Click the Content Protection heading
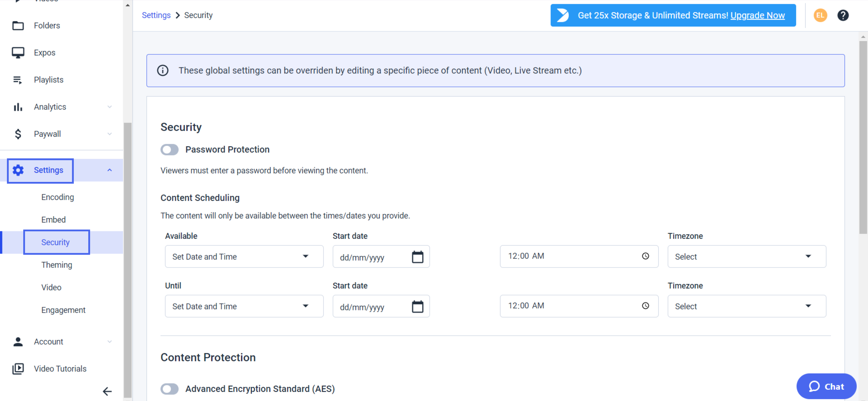The width and height of the screenshot is (868, 401). (x=208, y=357)
